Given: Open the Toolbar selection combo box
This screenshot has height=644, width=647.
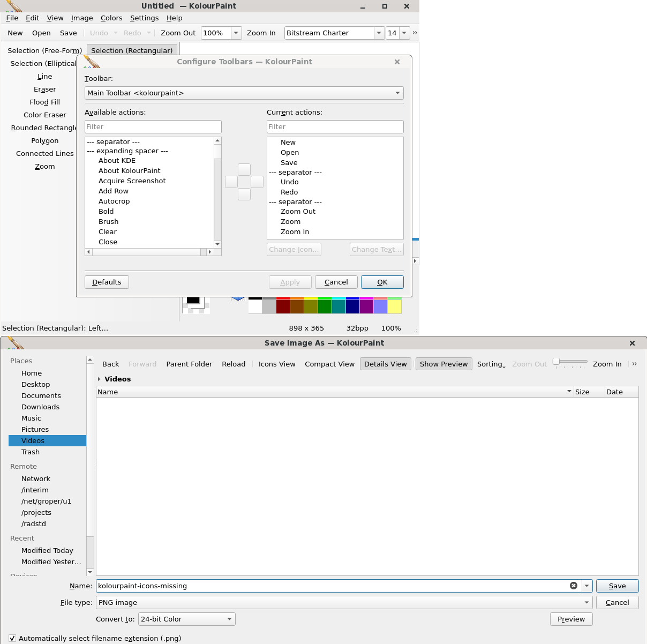Looking at the screenshot, I should tap(244, 93).
